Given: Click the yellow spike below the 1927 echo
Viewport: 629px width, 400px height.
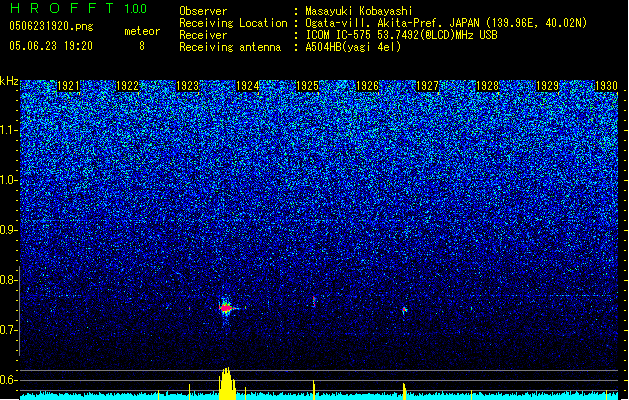Looking at the screenshot, I should (x=404, y=392).
